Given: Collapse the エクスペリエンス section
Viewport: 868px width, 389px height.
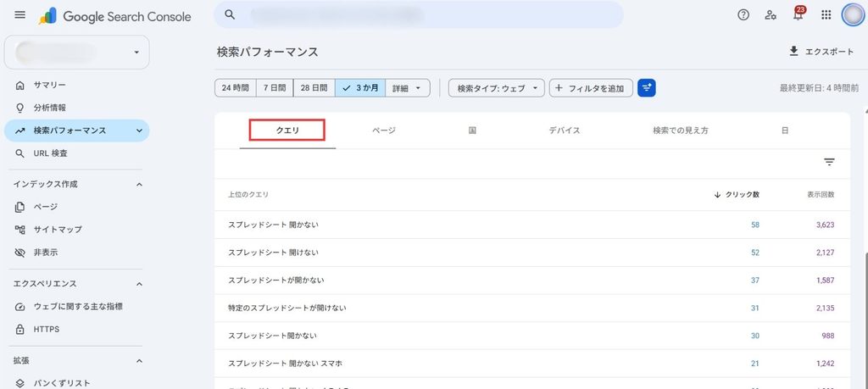Looking at the screenshot, I should click(139, 284).
